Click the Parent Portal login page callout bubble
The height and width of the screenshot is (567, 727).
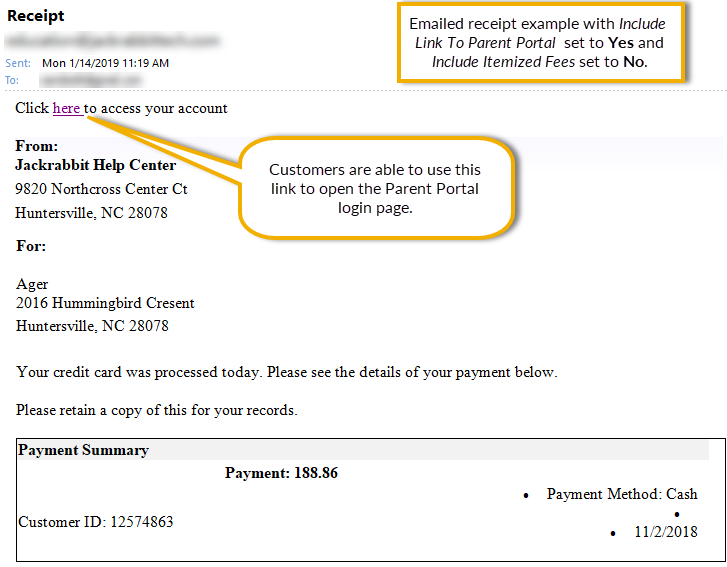tap(376, 188)
